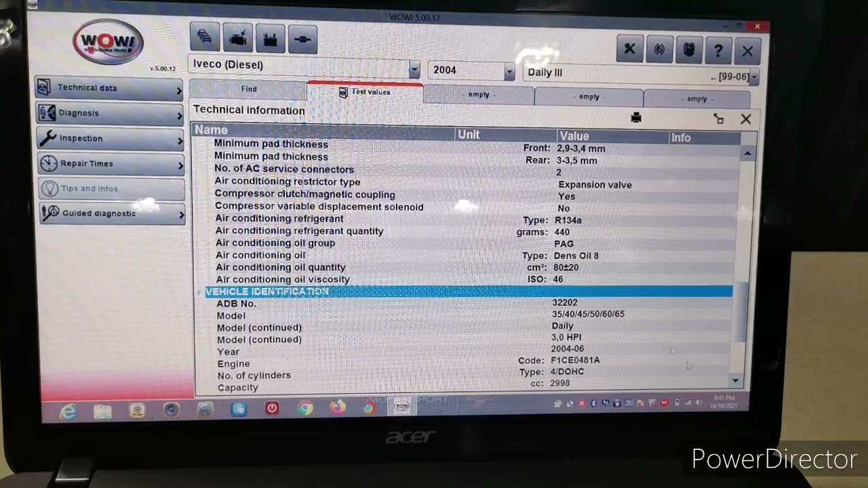Click the WOW! logo

click(108, 41)
